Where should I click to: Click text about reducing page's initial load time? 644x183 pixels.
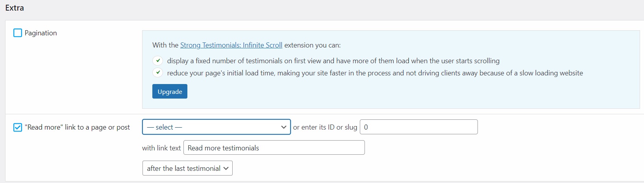(x=375, y=73)
